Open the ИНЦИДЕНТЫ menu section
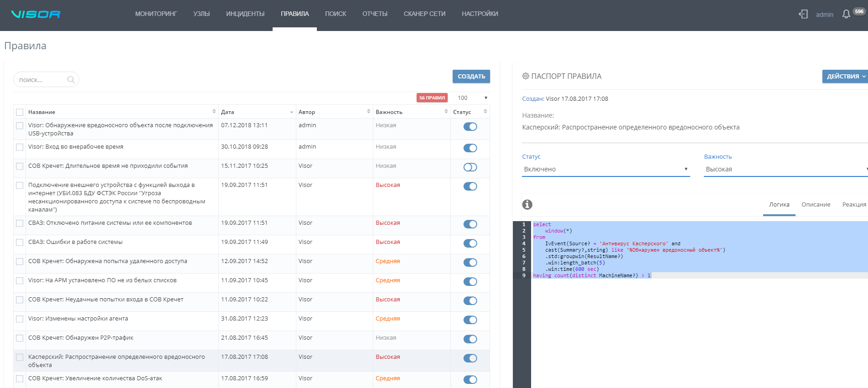Image resolution: width=868 pixels, height=388 pixels. [x=245, y=14]
